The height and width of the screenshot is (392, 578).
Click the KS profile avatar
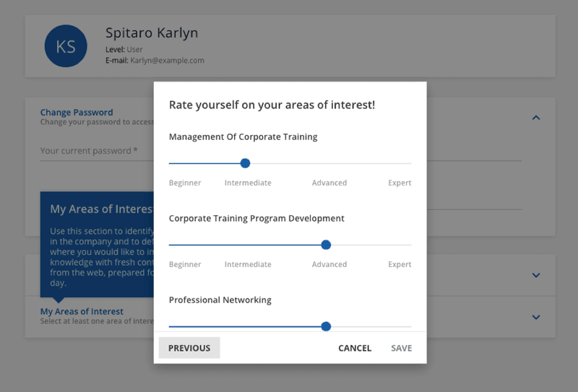(x=66, y=46)
